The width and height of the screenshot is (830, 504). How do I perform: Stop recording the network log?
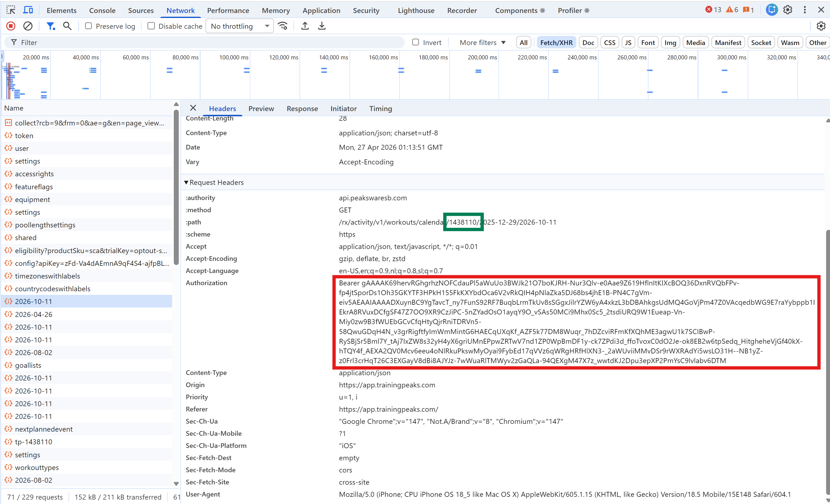(10, 26)
